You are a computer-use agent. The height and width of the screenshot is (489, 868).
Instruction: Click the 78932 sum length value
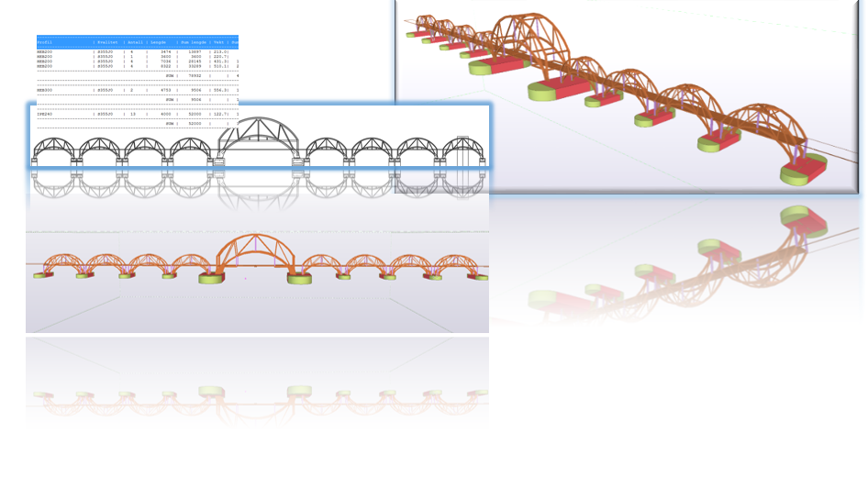point(191,76)
